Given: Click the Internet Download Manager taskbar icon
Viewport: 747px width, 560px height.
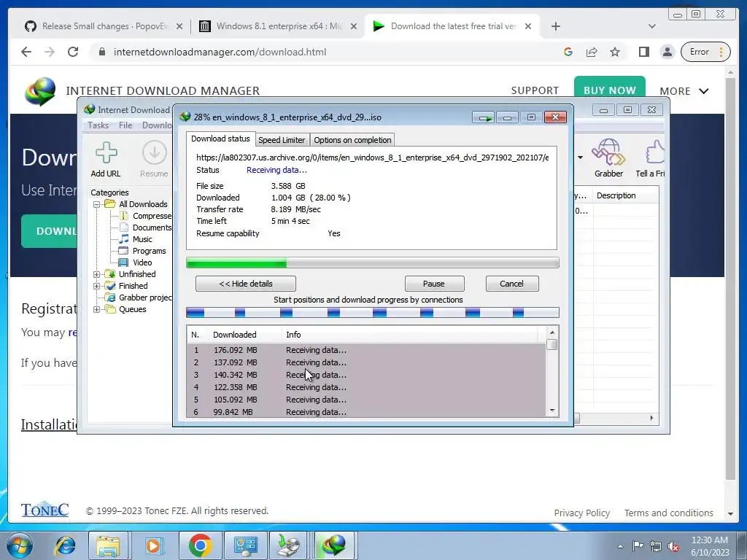Looking at the screenshot, I should click(x=334, y=545).
